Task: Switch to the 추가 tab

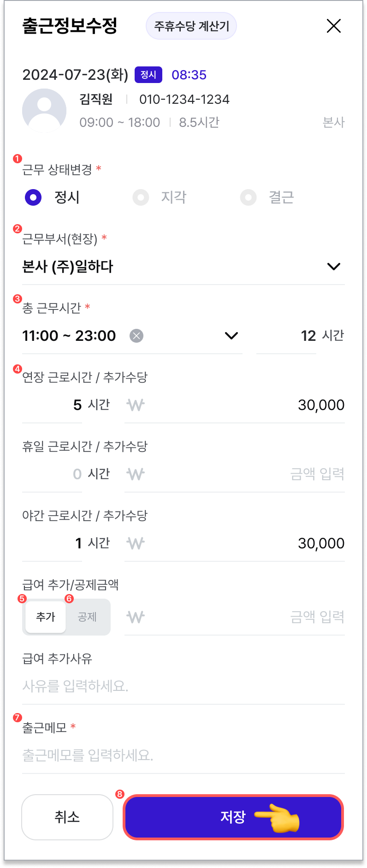Action: point(46,617)
